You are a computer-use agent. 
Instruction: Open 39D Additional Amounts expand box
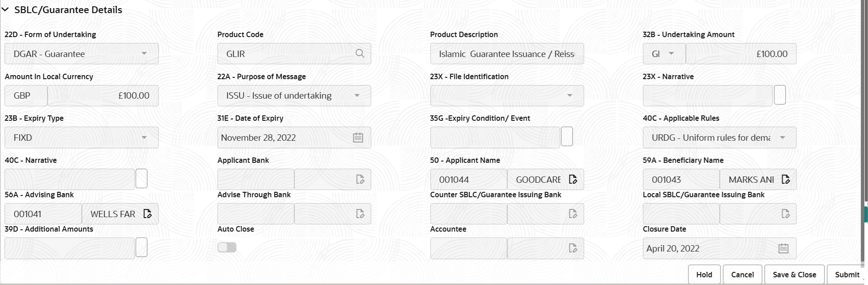click(142, 247)
